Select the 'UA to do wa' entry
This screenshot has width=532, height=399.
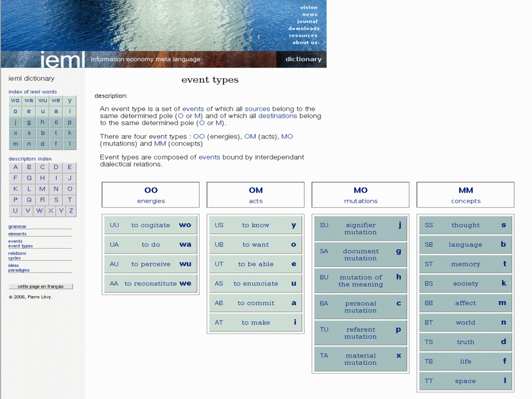[151, 244]
